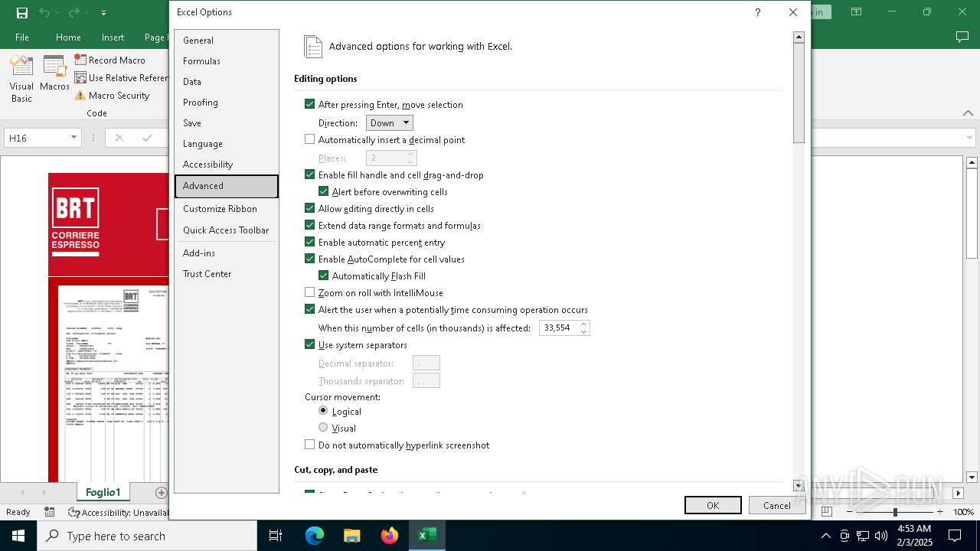Open Task View on taskbar
The width and height of the screenshot is (980, 551).
pyautogui.click(x=276, y=536)
